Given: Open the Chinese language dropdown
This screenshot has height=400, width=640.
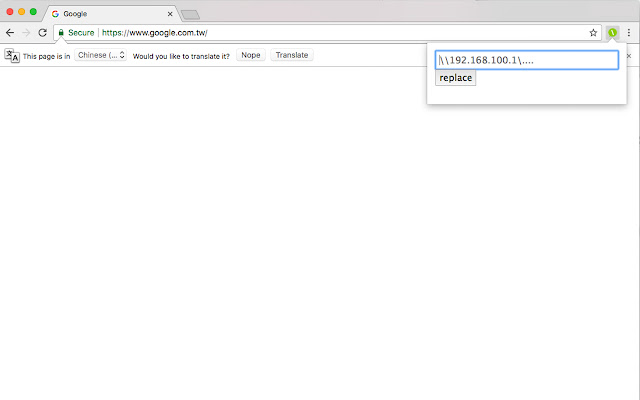Looking at the screenshot, I should click(101, 56).
